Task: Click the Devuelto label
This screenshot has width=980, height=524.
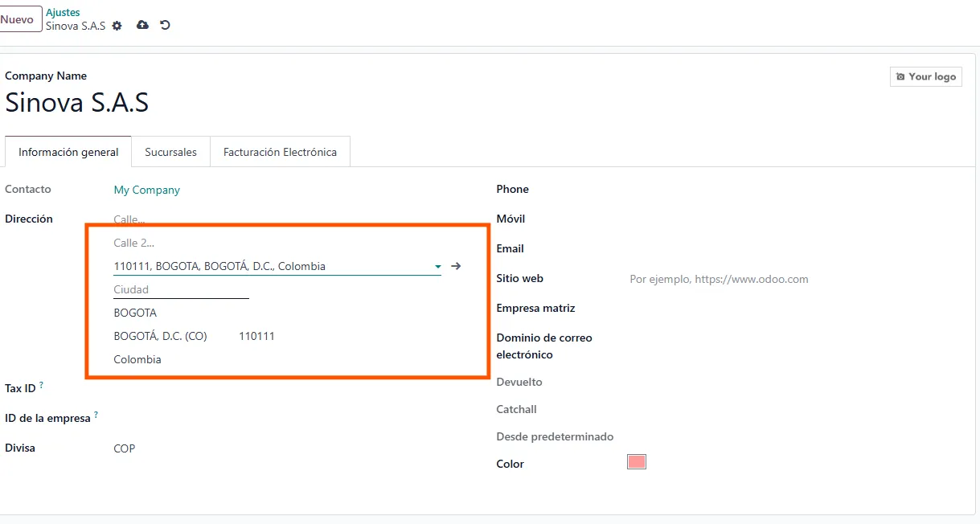Action: (519, 383)
